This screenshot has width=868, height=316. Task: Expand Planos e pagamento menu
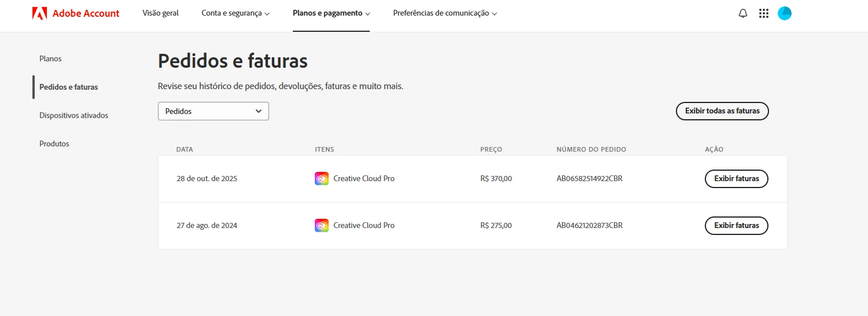pos(332,13)
